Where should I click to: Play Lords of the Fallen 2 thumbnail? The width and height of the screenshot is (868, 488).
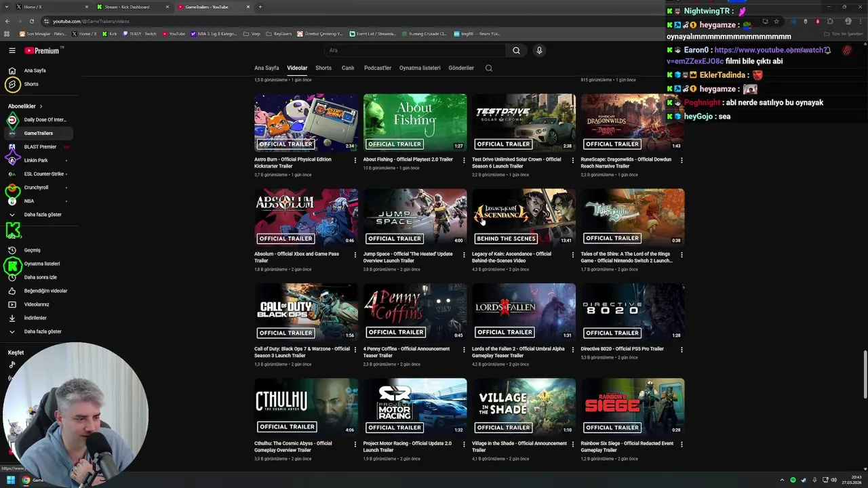tap(524, 312)
